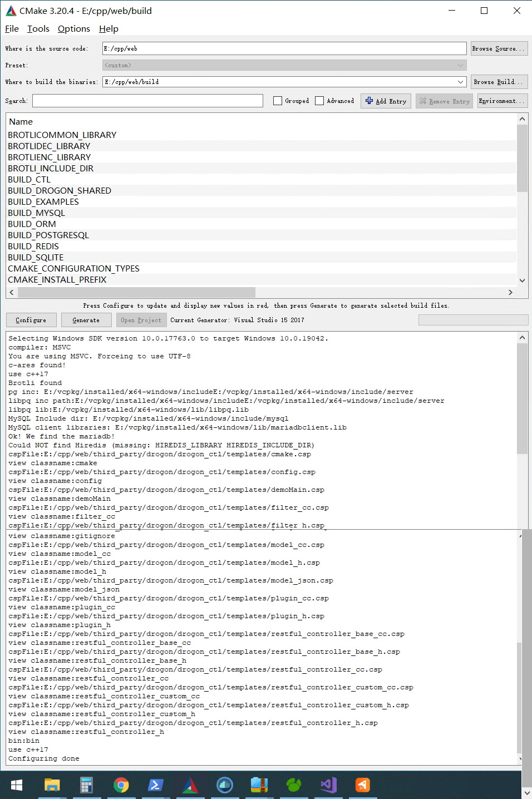
Task: Select the BROTLICOMMON_LIBRARY entry
Action: click(x=62, y=135)
